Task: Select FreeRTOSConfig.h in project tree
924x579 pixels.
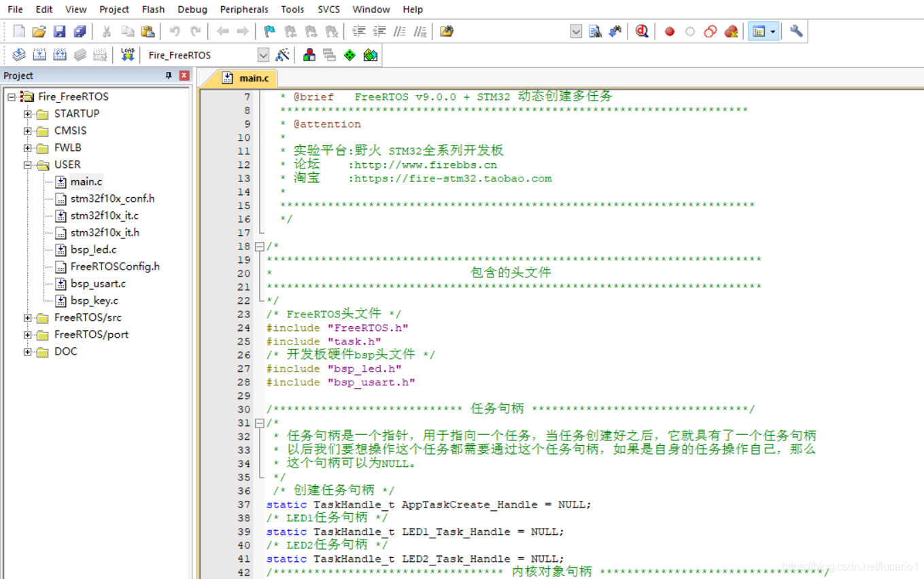Action: point(115,266)
